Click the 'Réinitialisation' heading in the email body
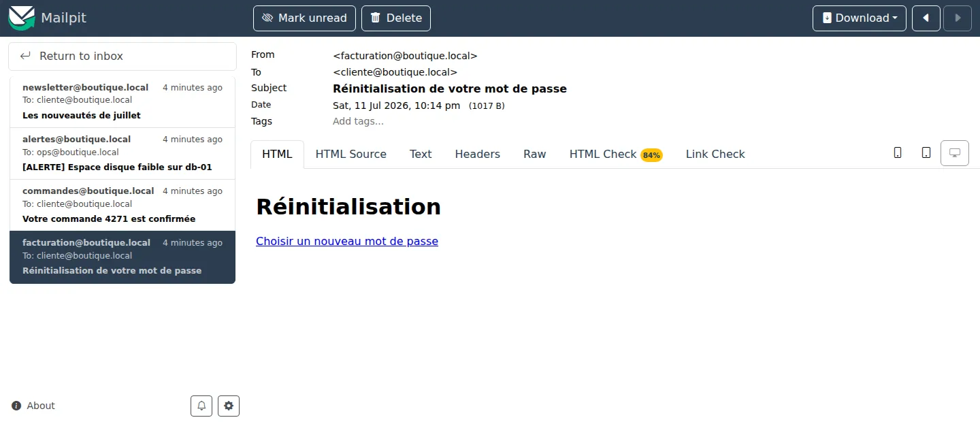Viewport: 980px width, 422px height. (348, 206)
